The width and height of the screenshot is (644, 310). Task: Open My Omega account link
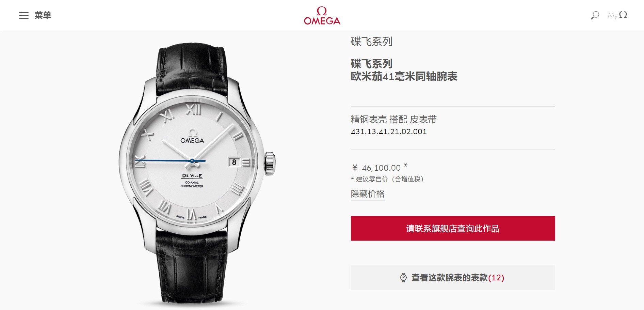(617, 15)
